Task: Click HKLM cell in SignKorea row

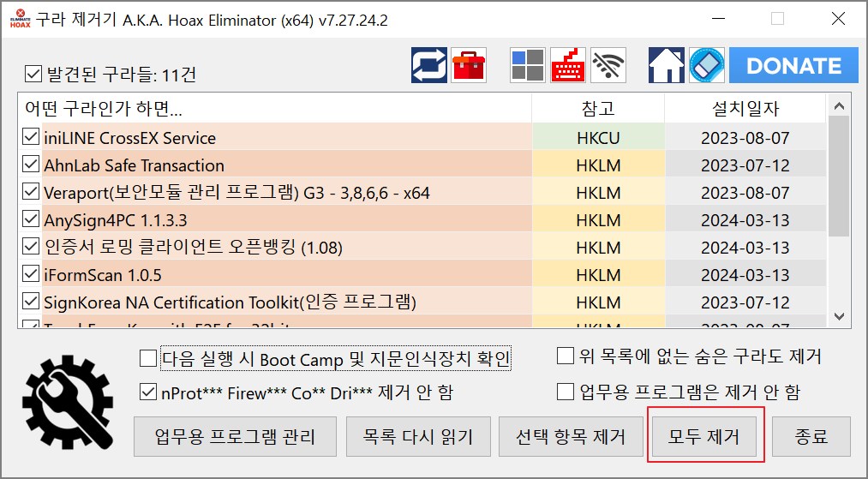Action: [x=598, y=302]
